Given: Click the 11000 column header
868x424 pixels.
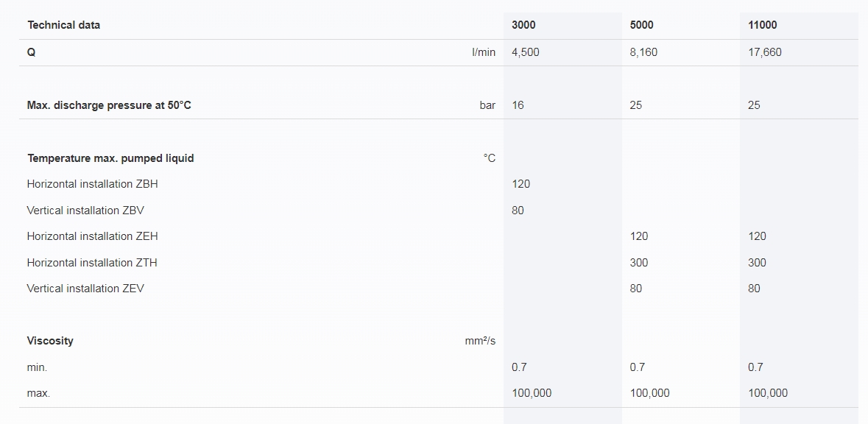Looking at the screenshot, I should click(x=762, y=25).
